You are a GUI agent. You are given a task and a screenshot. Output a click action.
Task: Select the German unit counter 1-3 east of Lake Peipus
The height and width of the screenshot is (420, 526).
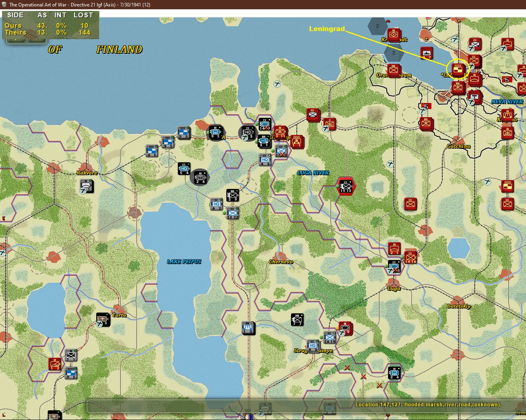pyautogui.click(x=248, y=328)
